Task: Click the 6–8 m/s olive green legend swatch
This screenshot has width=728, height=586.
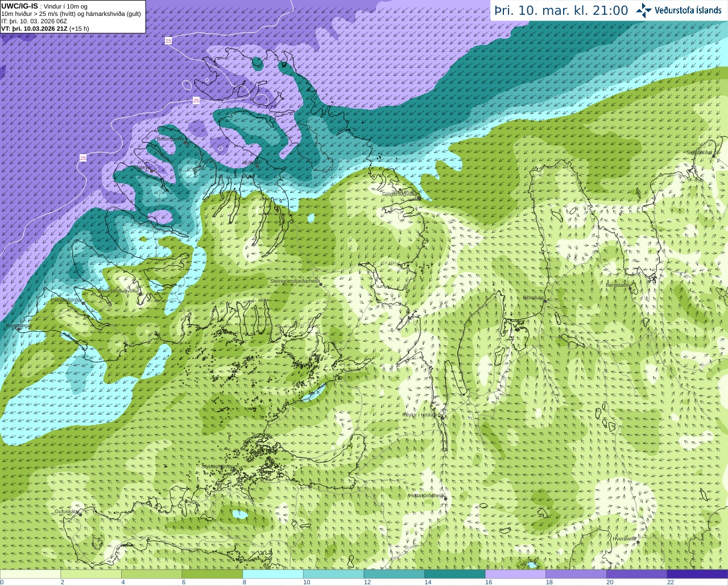Action: click(212, 574)
